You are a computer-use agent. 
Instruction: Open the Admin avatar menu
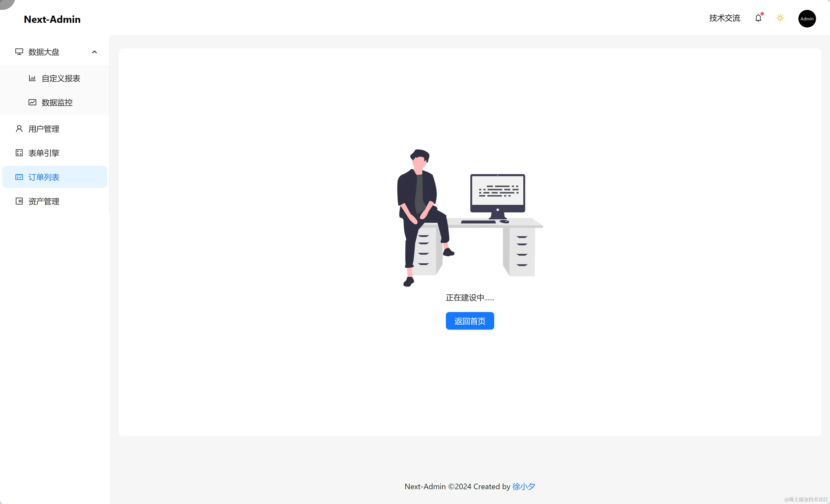coord(807,18)
